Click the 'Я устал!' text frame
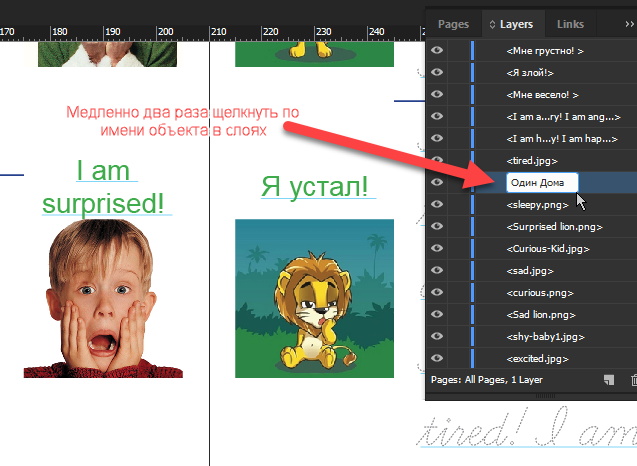637x466 pixels. [318, 187]
